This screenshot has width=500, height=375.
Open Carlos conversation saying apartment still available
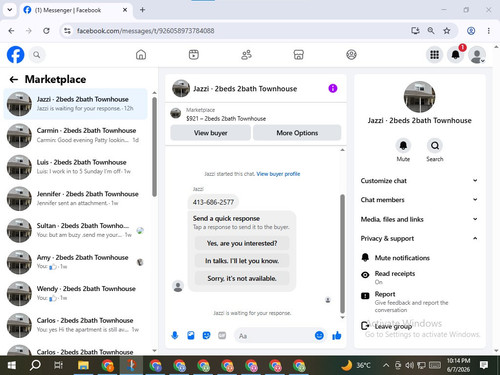(75, 325)
